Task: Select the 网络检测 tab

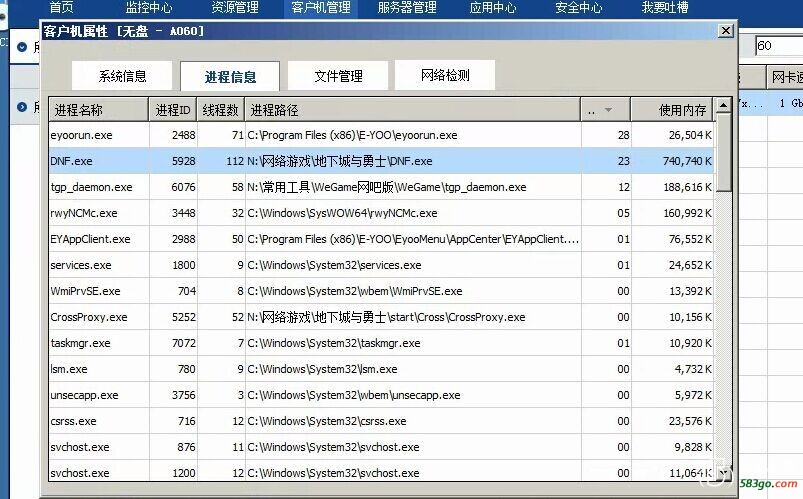Action: coord(444,75)
